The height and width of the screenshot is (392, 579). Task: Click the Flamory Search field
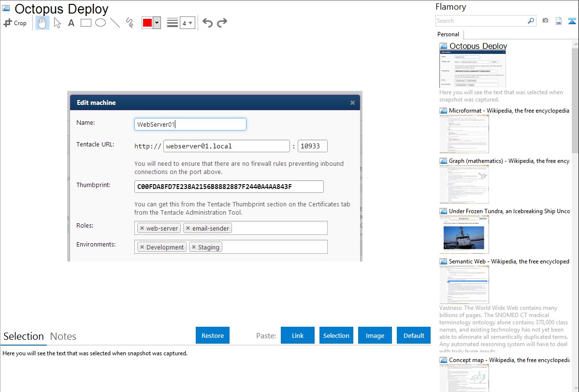[x=481, y=21]
